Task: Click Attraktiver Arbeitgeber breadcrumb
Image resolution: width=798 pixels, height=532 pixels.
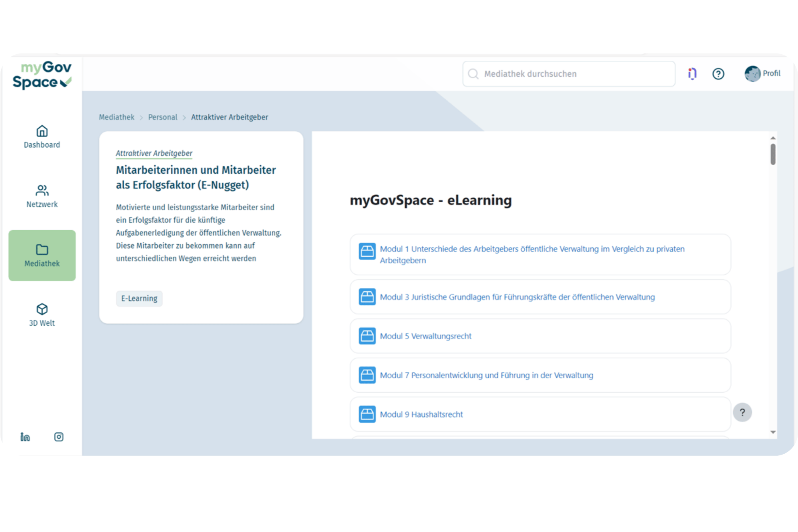Action: tap(229, 117)
